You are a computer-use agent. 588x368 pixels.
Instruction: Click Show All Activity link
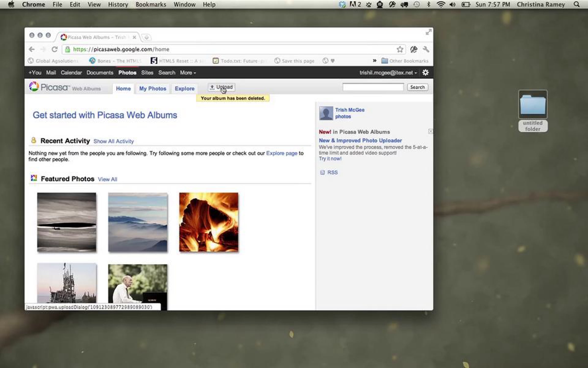(113, 141)
